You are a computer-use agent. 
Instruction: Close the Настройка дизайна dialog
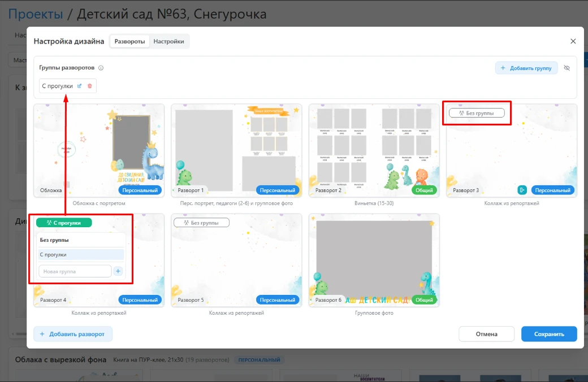pyautogui.click(x=573, y=41)
